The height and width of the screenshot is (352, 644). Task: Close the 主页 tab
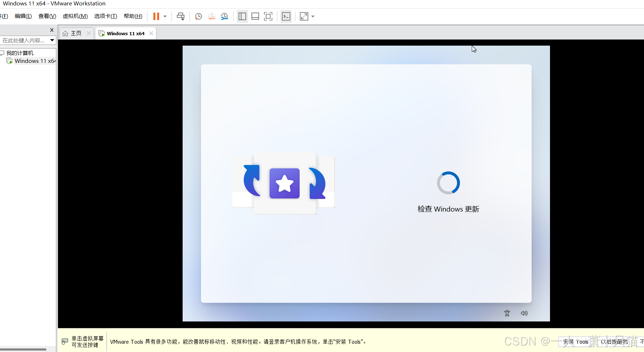tap(89, 33)
